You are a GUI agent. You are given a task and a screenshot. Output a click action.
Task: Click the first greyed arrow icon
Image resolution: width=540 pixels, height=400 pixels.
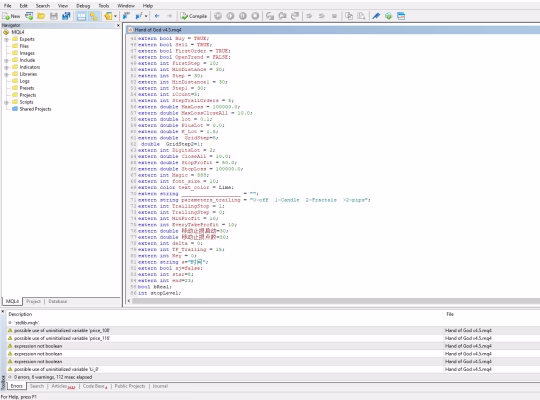point(309,16)
